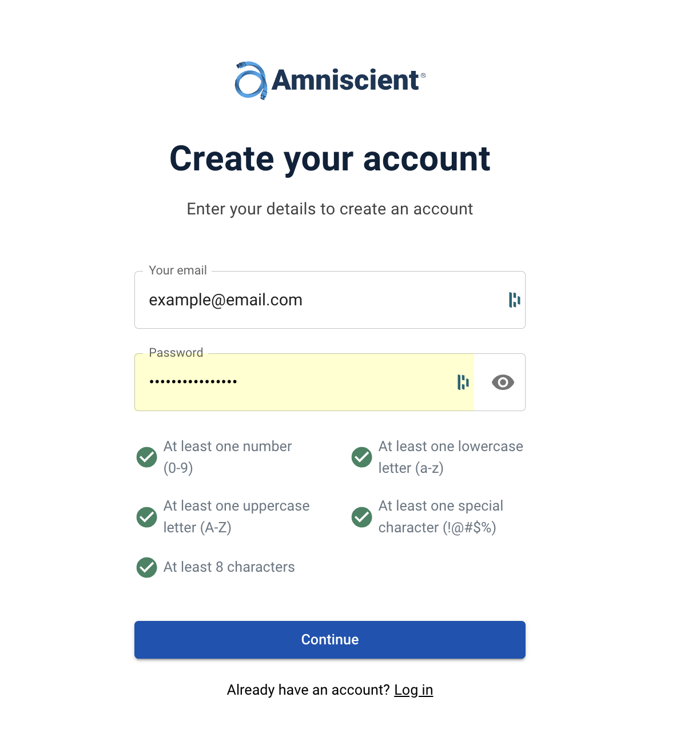
Task: Click the "At least 8 characters" text
Action: [x=229, y=567]
